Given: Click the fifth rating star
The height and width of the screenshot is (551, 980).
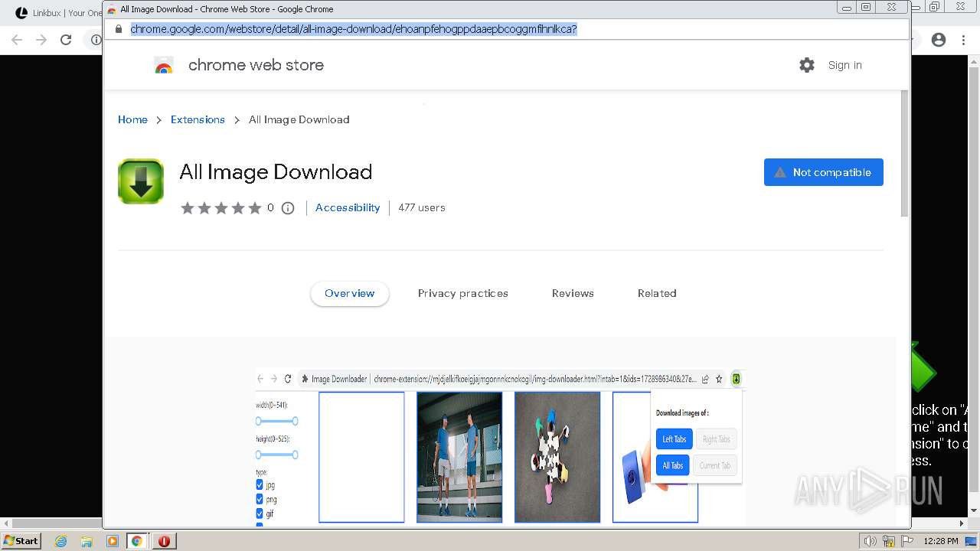Looking at the screenshot, I should [255, 208].
